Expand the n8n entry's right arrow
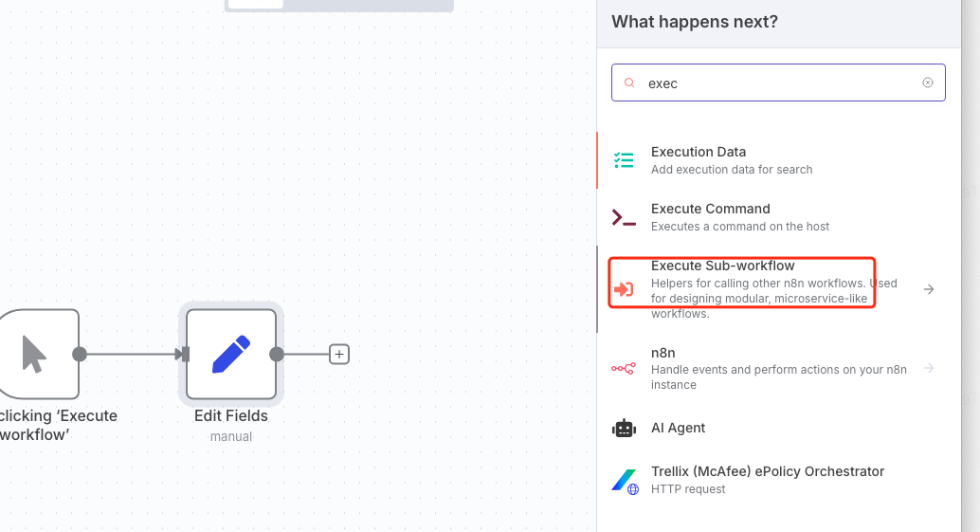The image size is (980, 532). tap(929, 368)
